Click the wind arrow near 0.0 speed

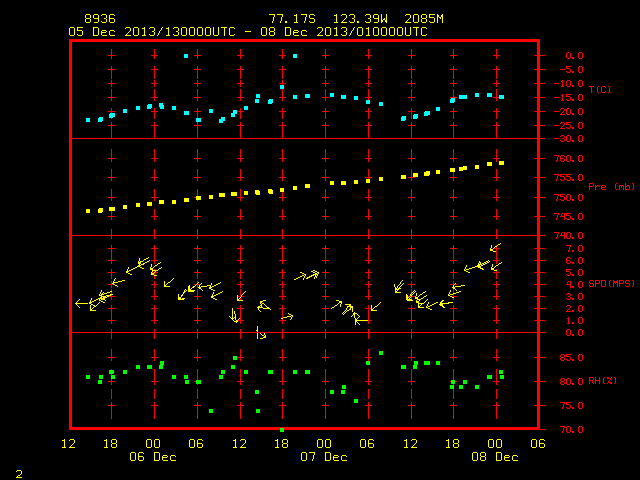coord(261,333)
